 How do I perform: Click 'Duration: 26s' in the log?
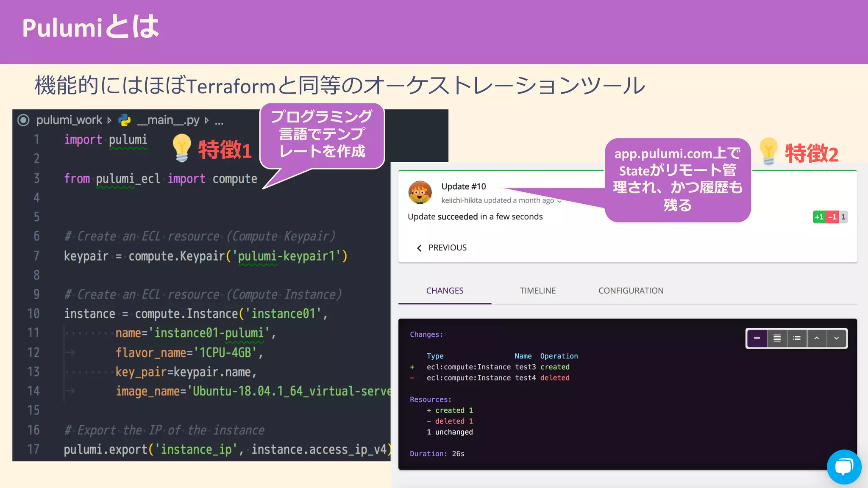pos(437,454)
